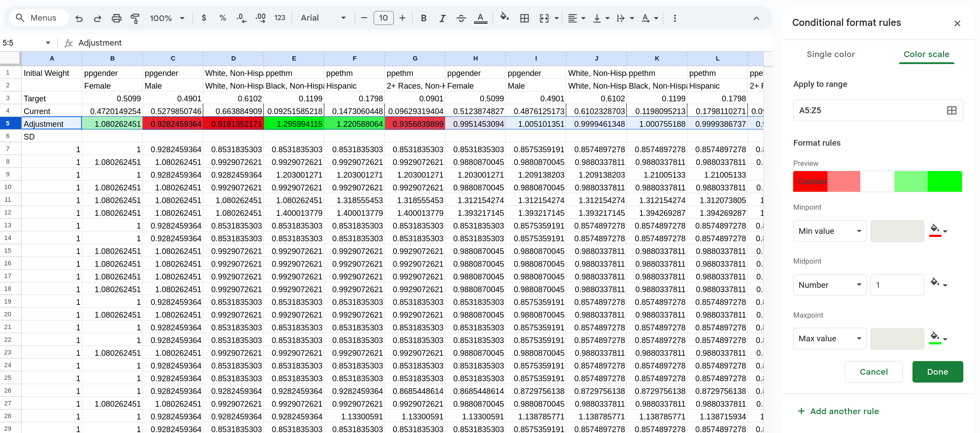The width and height of the screenshot is (980, 433).
Task: Toggle bold formatting
Action: [424, 18]
